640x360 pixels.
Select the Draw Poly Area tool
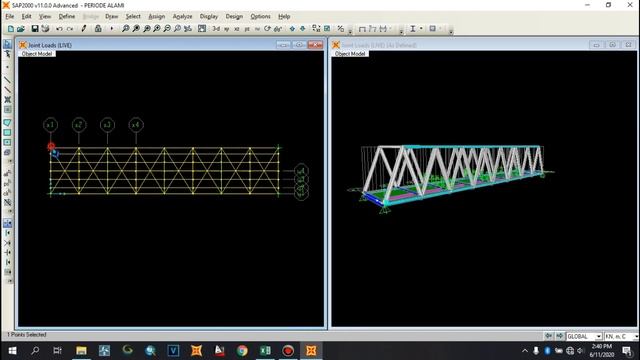7,122
